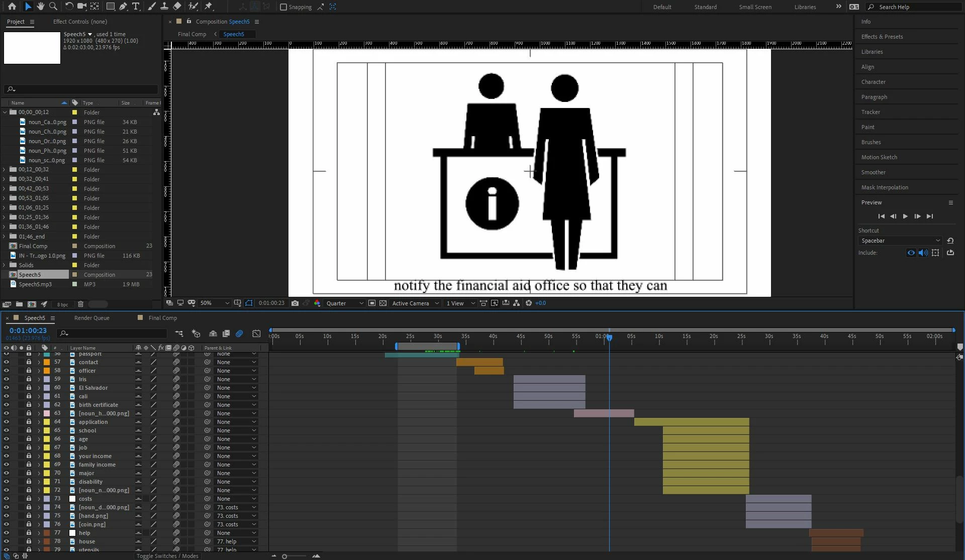The width and height of the screenshot is (965, 560).
Task: Open the Effects & Presets panel
Action: coord(882,37)
